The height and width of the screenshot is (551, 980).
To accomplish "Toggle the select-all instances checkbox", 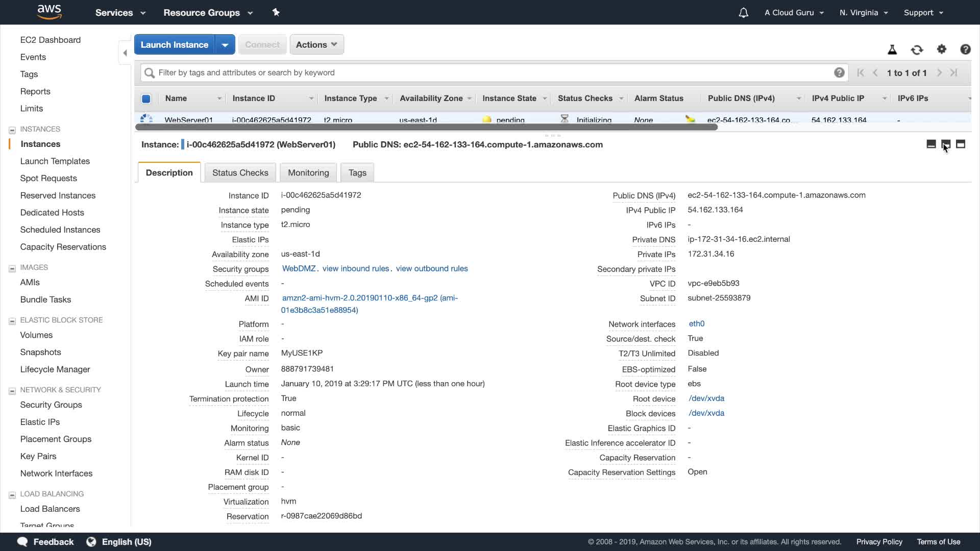I will (x=146, y=98).
